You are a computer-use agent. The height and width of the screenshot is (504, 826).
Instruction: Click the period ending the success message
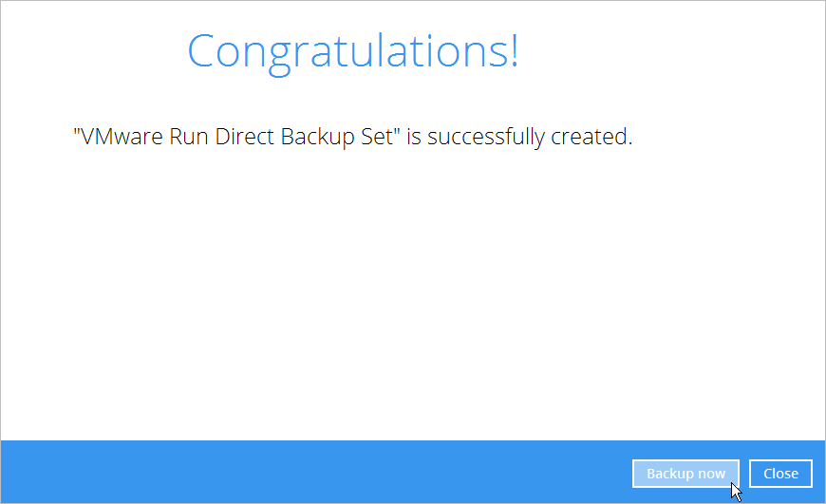point(629,144)
